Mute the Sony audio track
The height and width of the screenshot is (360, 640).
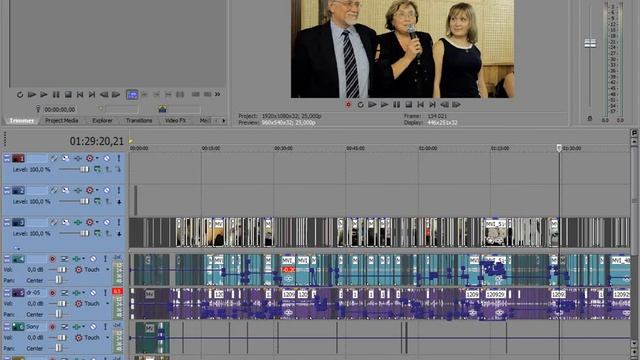93,327
